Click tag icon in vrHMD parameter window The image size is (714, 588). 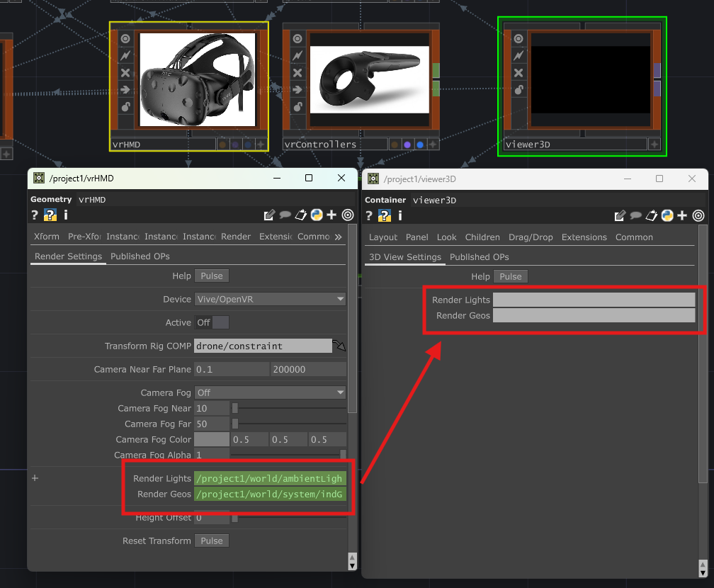click(301, 215)
